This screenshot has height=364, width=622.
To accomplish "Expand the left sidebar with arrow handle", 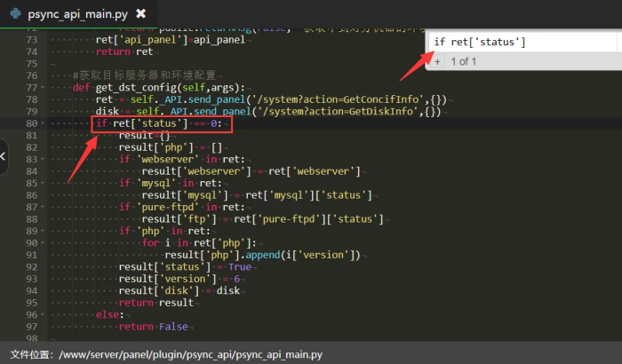I will pos(4,156).
